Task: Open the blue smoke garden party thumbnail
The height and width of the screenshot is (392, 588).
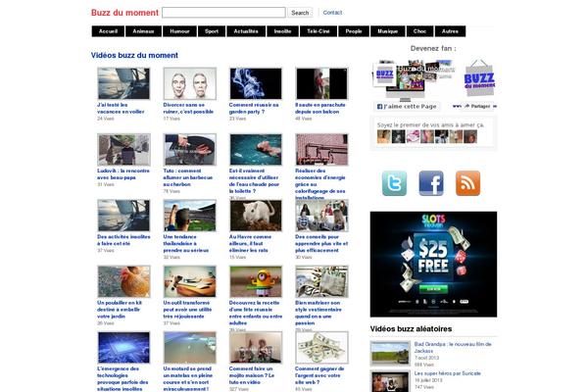Action: [x=256, y=83]
